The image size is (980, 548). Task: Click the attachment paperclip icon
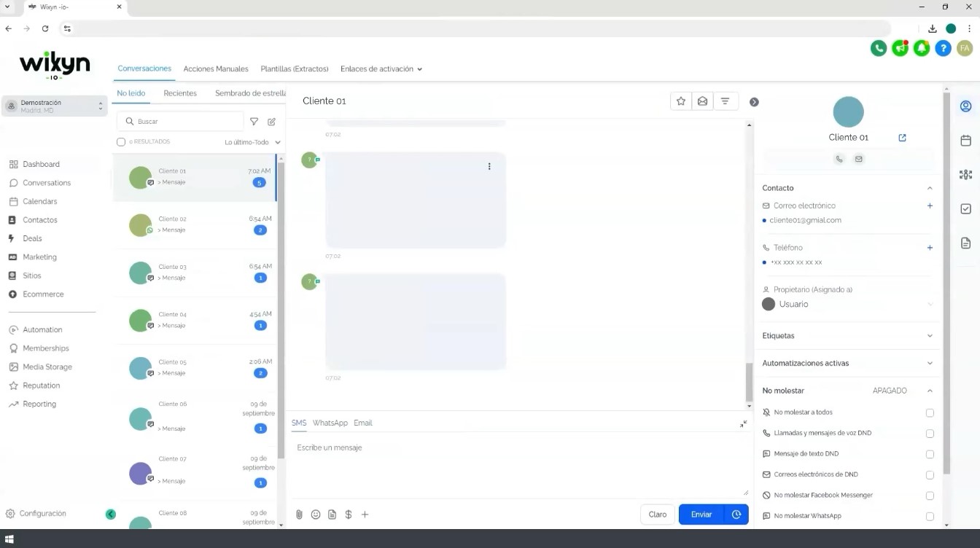[299, 514]
